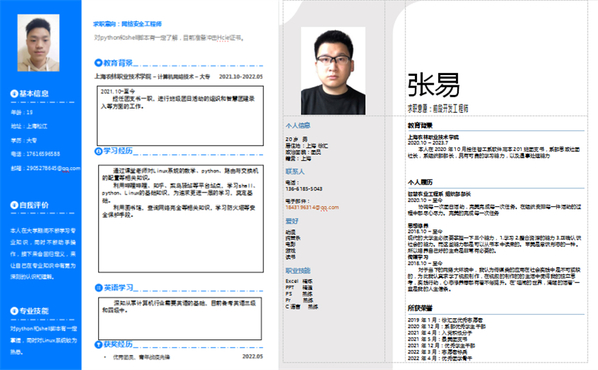The width and height of the screenshot is (598, 370).
Task: Click the 个人信息 heading in gray column
Action: tap(298, 125)
